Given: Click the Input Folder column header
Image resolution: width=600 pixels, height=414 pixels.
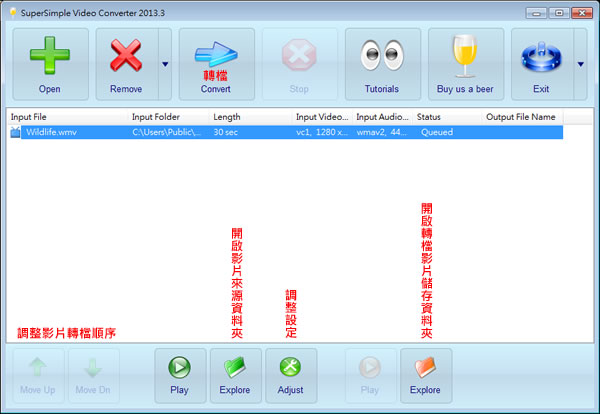Looking at the screenshot, I should [x=168, y=117].
